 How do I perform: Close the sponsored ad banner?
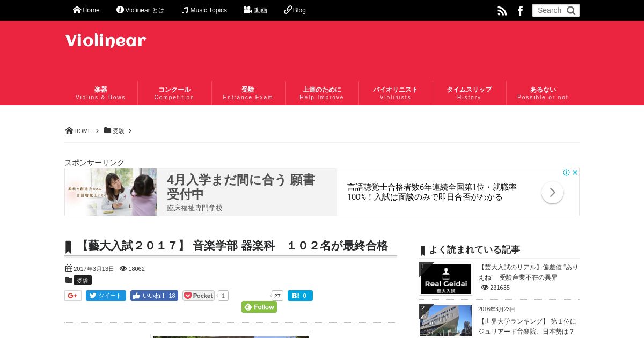tap(575, 173)
